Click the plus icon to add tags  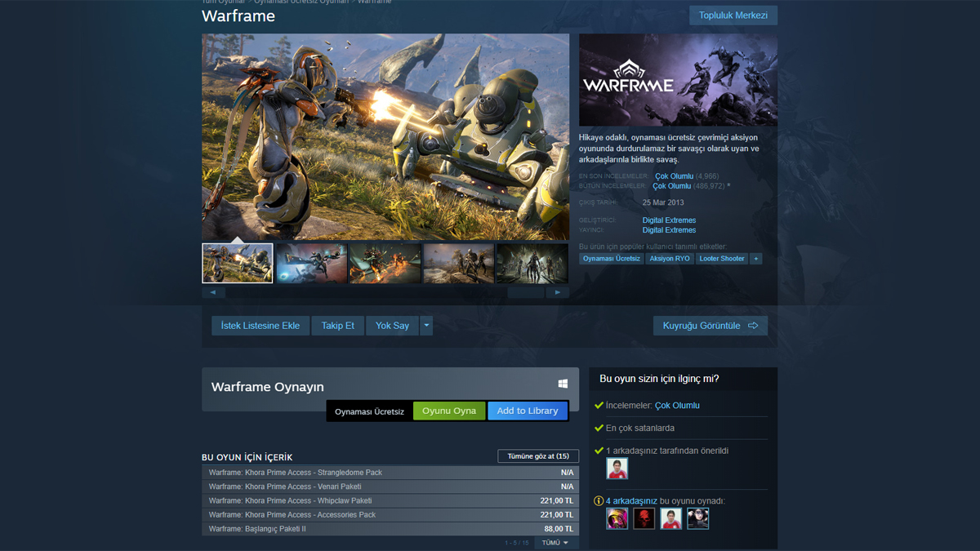[x=756, y=259]
